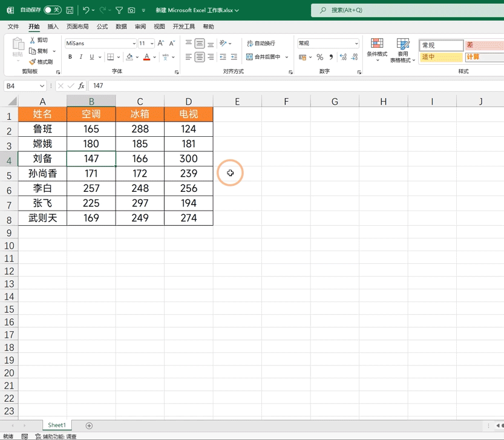Switch to the 数据 ribbon tab

[121, 27]
